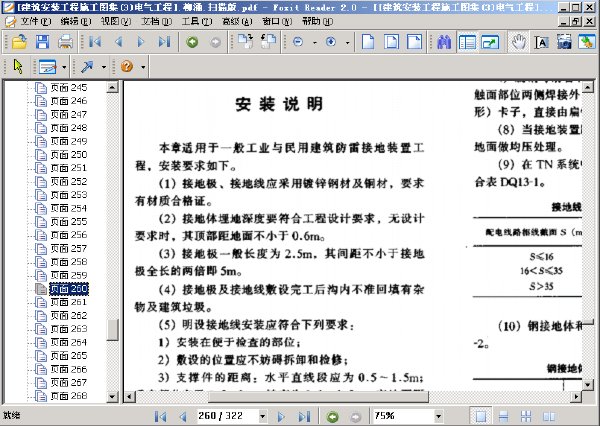Open page number dropdown in status bar
The width and height of the screenshot is (600, 426).
coord(262,416)
